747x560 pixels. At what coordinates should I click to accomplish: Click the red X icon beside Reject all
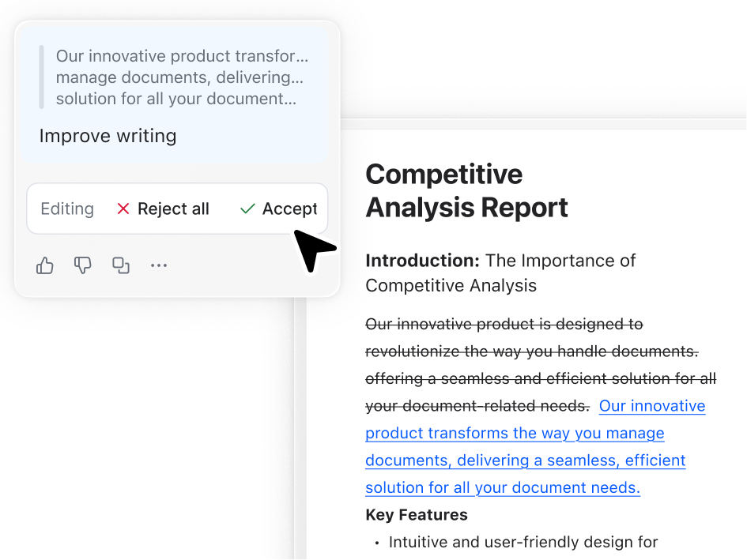point(123,209)
